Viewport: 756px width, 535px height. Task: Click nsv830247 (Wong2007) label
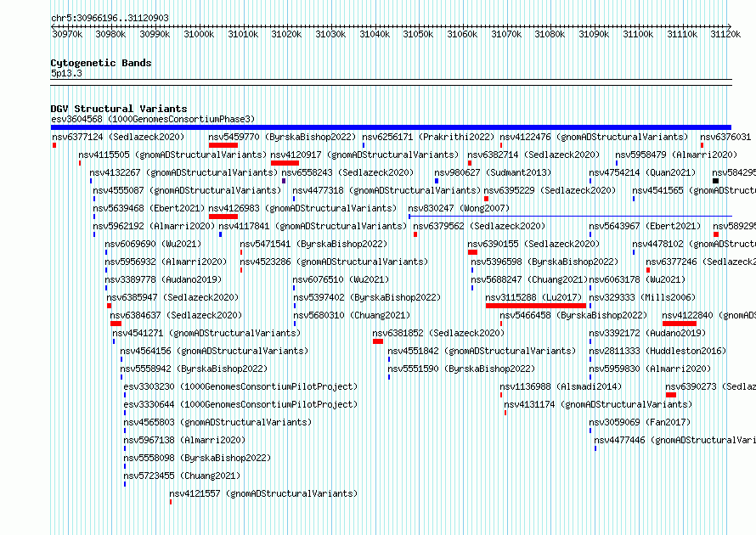[x=459, y=208]
